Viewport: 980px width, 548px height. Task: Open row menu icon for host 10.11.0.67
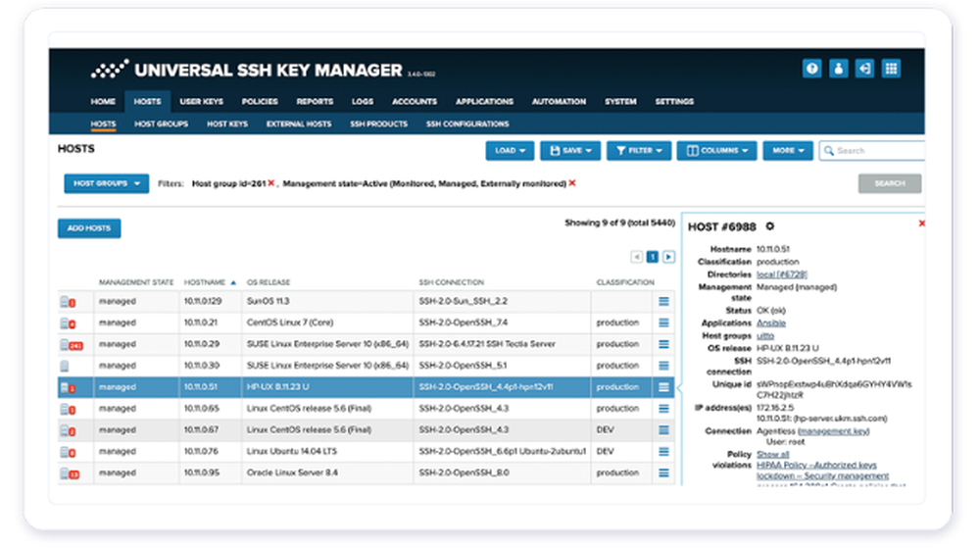tap(663, 430)
